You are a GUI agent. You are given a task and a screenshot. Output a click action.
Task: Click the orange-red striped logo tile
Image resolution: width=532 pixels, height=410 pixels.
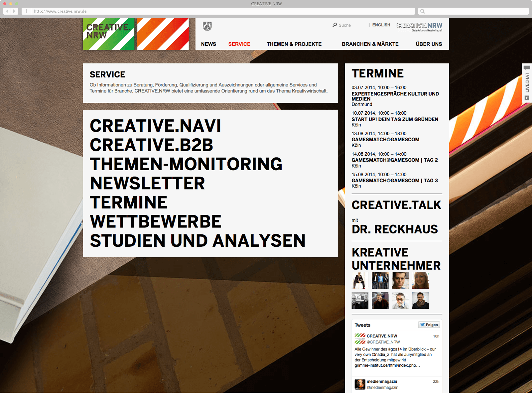[163, 34]
